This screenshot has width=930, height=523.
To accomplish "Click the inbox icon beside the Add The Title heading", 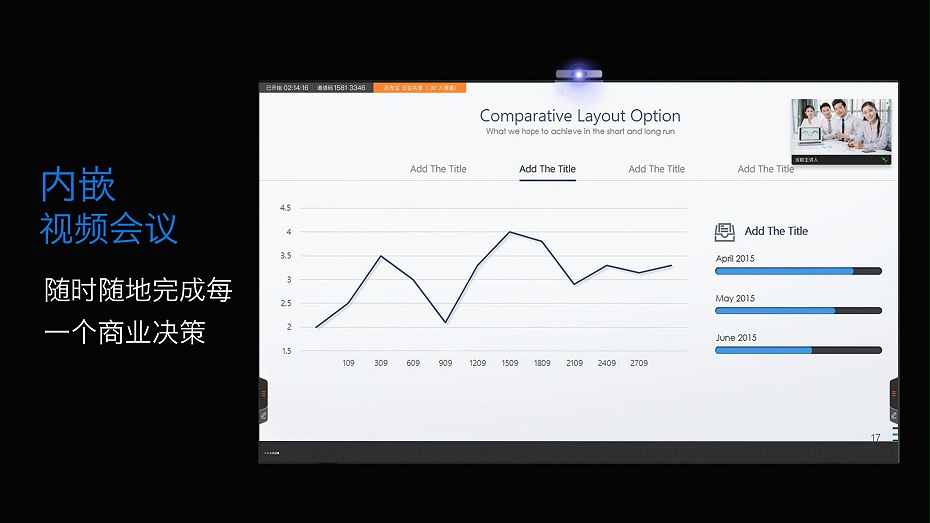I will tap(725, 232).
